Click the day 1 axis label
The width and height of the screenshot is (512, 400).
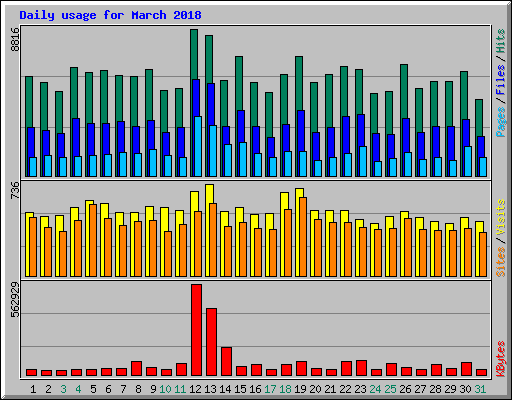pos(33,389)
